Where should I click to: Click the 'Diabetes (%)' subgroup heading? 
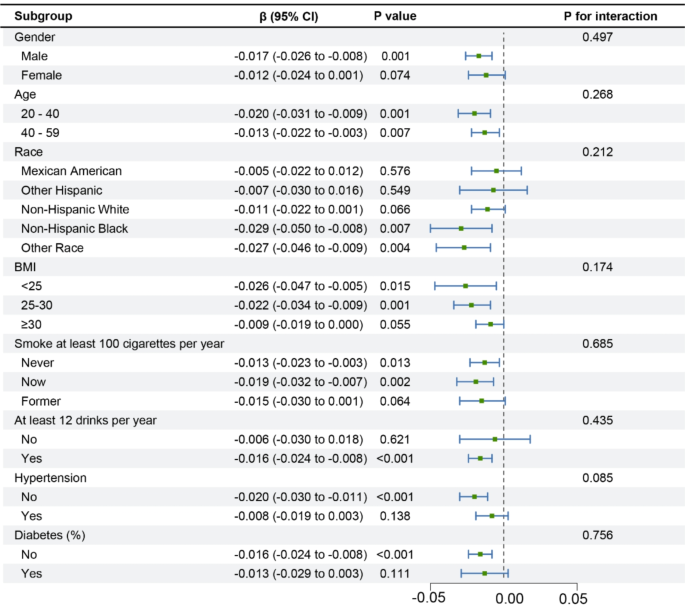click(x=51, y=535)
